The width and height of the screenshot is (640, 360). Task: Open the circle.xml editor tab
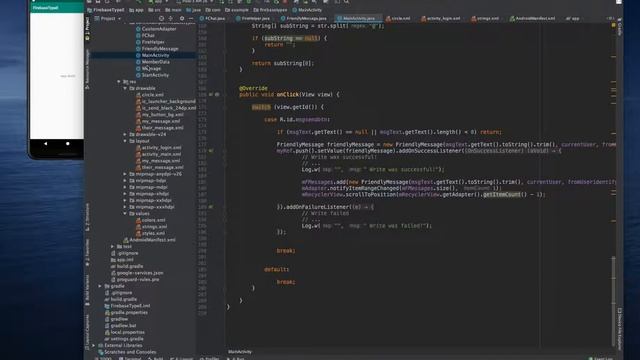click(x=398, y=18)
